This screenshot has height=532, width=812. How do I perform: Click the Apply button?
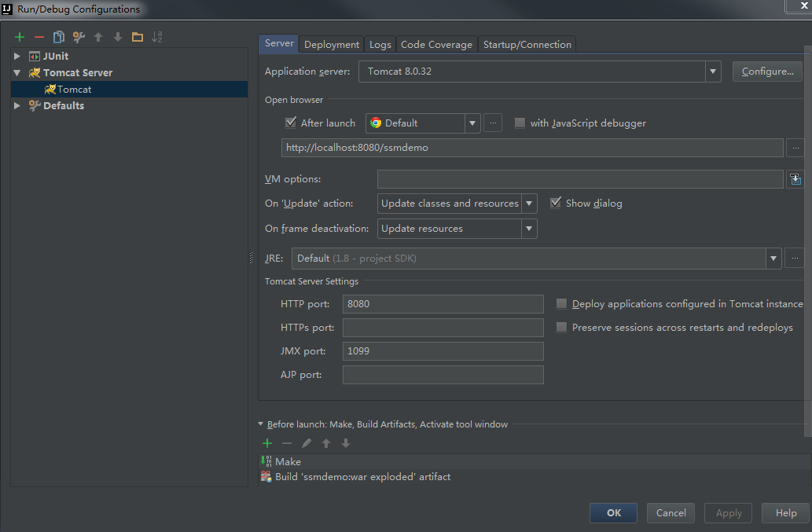pyautogui.click(x=729, y=513)
